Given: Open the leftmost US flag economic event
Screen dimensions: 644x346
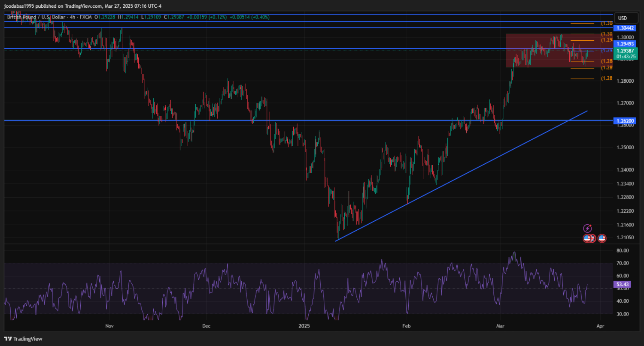Looking at the screenshot, I should (x=586, y=238).
